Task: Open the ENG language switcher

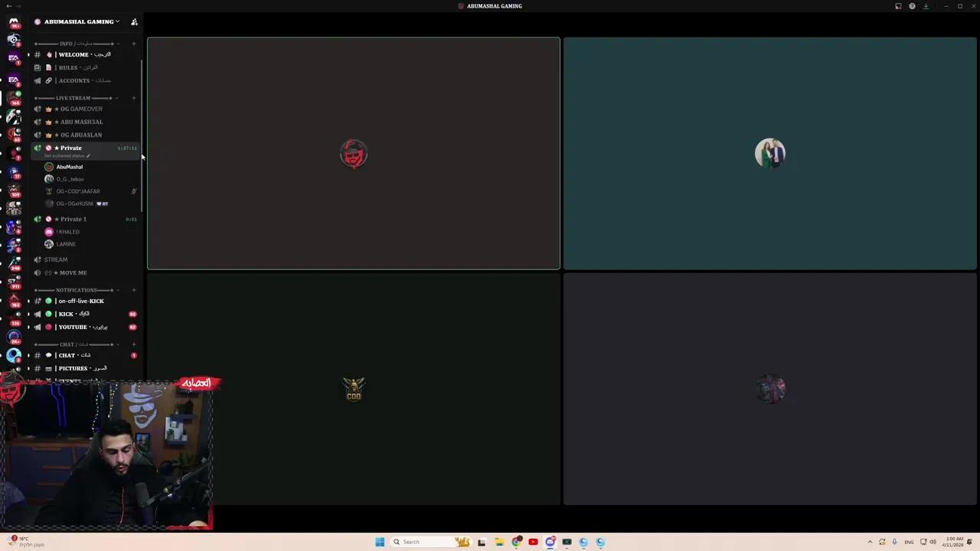Action: pyautogui.click(x=909, y=542)
